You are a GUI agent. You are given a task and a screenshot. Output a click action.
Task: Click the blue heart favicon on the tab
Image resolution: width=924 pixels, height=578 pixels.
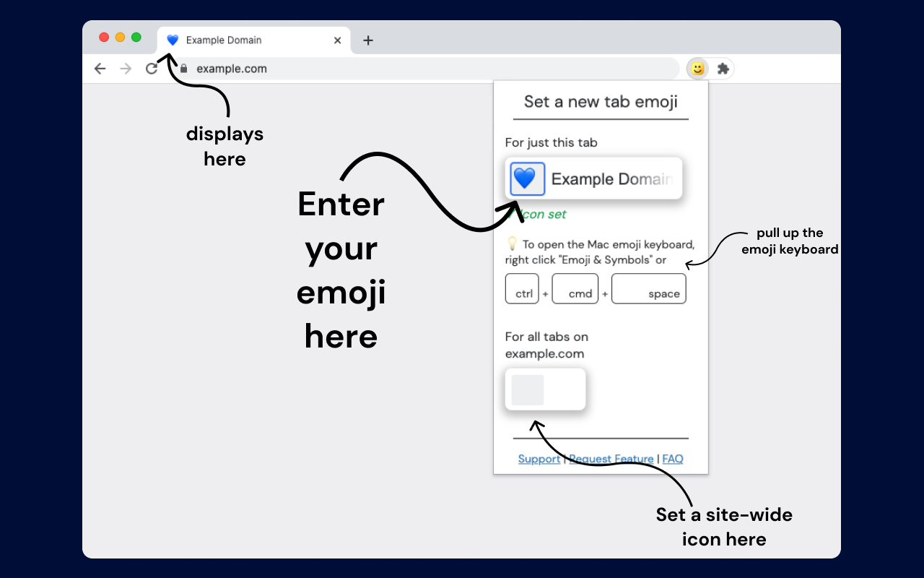click(171, 40)
